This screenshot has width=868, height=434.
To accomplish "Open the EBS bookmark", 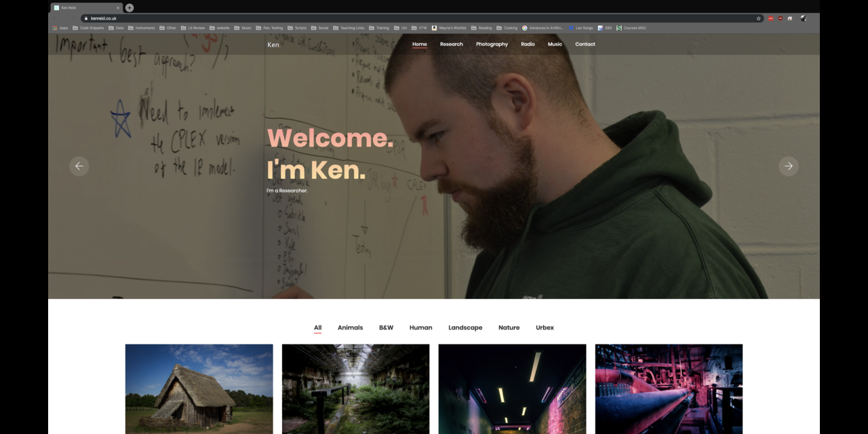I will click(606, 28).
